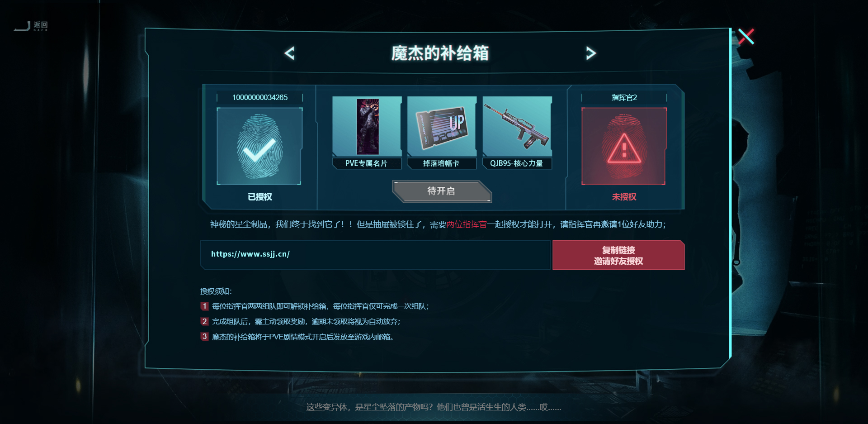
Task: Click the https://www.ssjj.cn/ link field
Action: (x=375, y=255)
